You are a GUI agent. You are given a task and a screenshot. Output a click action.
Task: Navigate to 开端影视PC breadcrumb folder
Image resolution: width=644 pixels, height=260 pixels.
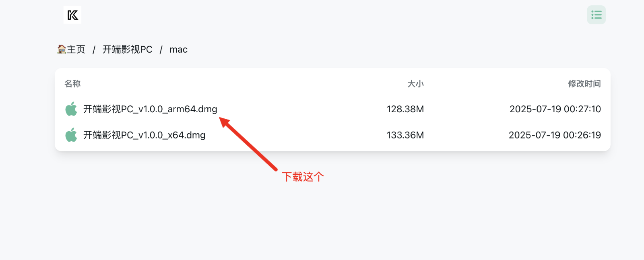tap(127, 50)
